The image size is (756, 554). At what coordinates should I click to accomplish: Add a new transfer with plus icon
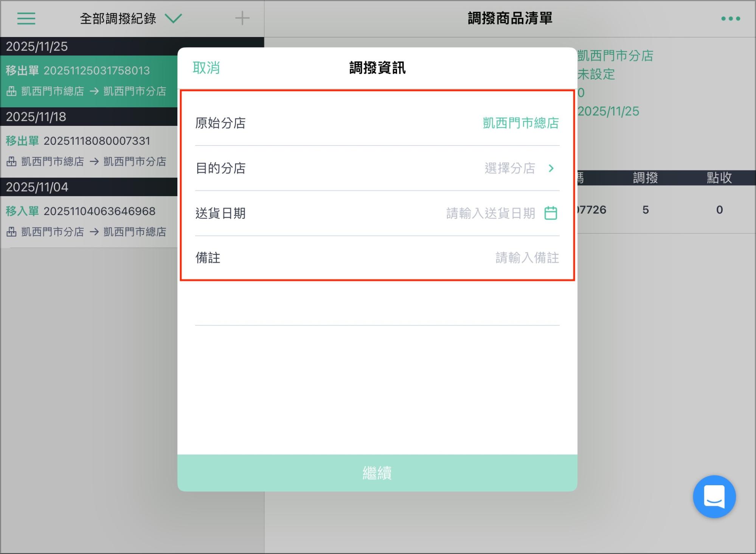click(242, 18)
